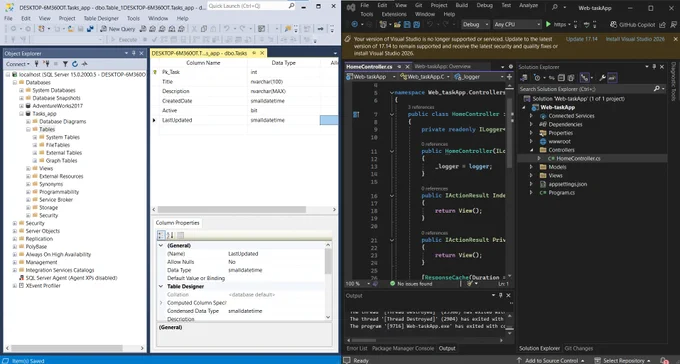This screenshot has width=680, height=364.
Task: Open GitHub Copilot in Visual Studio
Action: tap(632, 25)
